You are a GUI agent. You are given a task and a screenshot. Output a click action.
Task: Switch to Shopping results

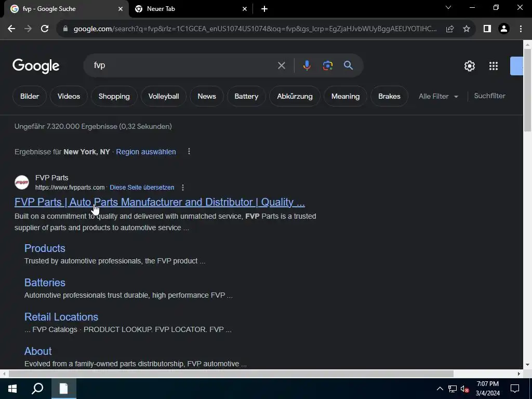pyautogui.click(x=114, y=96)
